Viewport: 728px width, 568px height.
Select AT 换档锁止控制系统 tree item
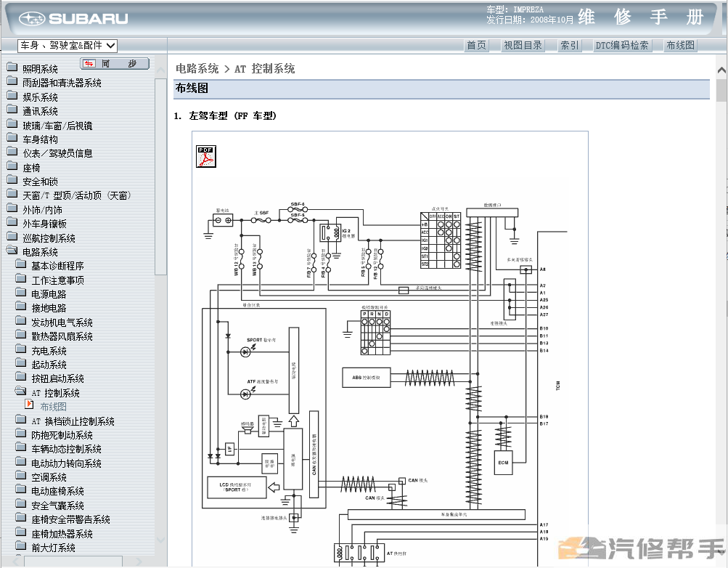(73, 421)
